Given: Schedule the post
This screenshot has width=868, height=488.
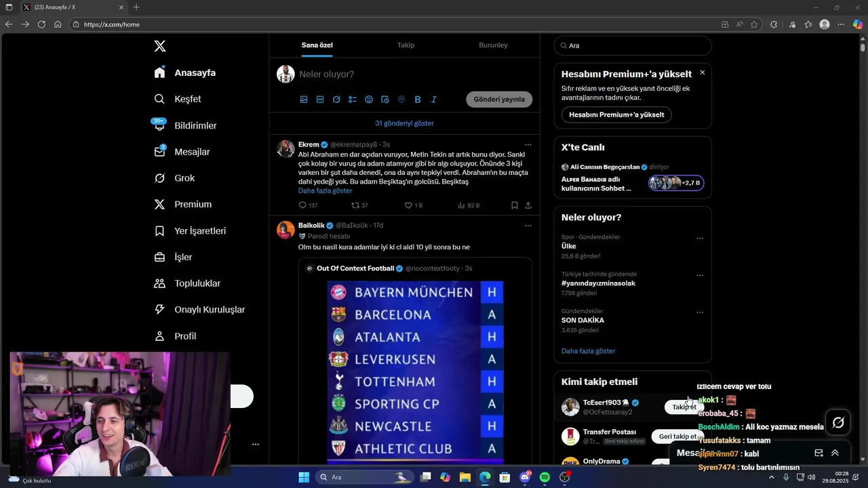Looking at the screenshot, I should 385,100.
